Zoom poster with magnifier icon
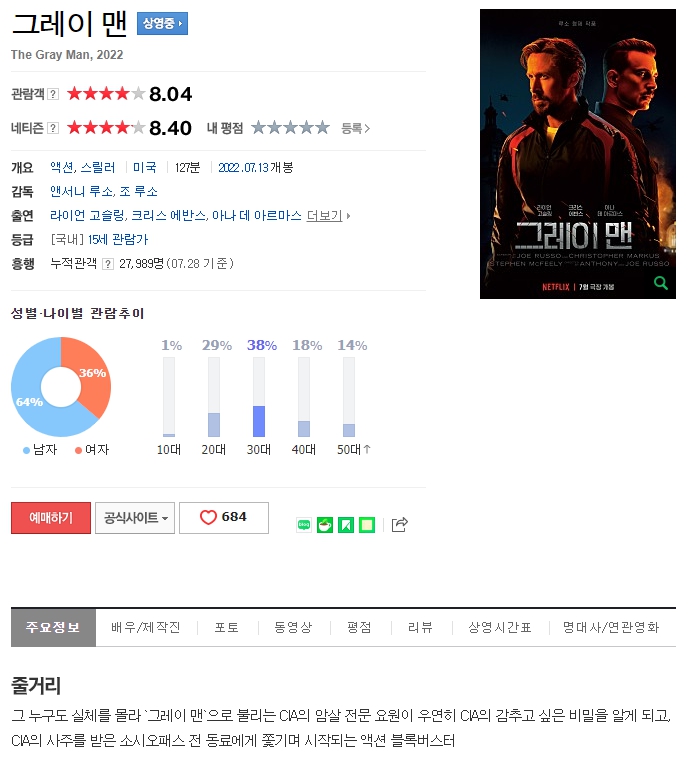Screen dimensions: 693x771 (x=661, y=283)
